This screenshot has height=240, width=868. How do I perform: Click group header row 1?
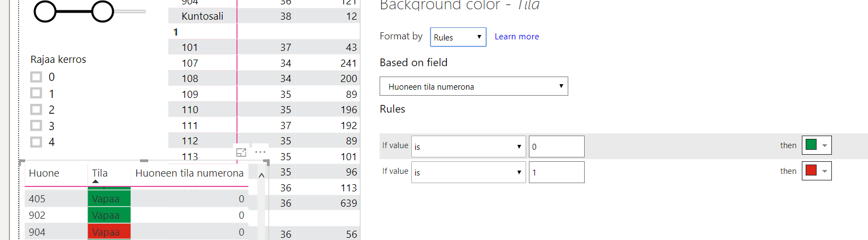[x=264, y=32]
